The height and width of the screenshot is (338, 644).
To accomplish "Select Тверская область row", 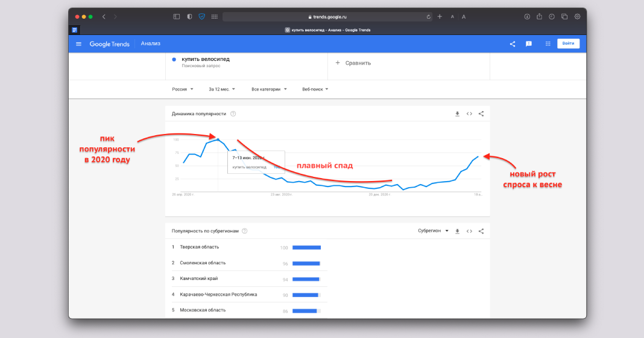I will (249, 247).
